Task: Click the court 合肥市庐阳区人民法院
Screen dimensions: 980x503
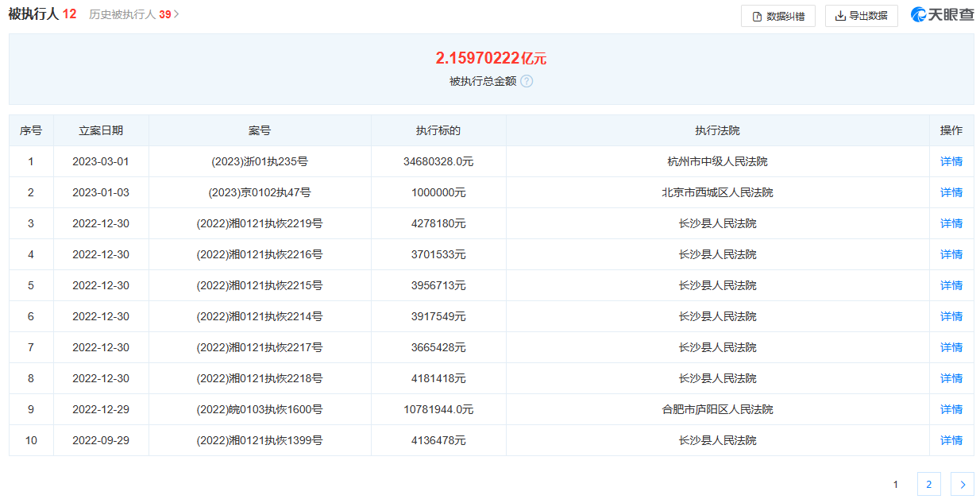Action: (x=717, y=409)
